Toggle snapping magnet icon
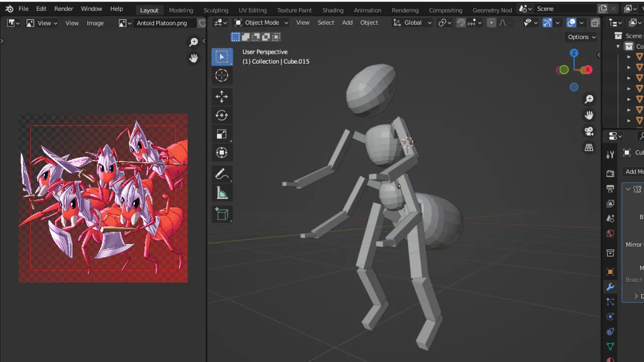Viewport: 644px width, 362px height. pyautogui.click(x=461, y=23)
